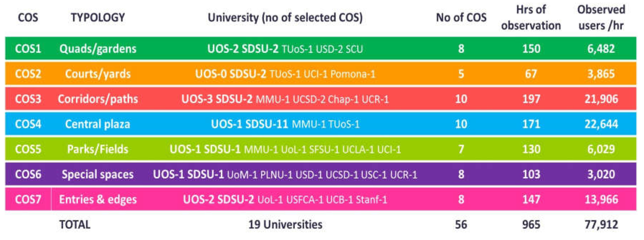Click the 19 Universities total text
The height and width of the screenshot is (240, 644).
click(285, 225)
